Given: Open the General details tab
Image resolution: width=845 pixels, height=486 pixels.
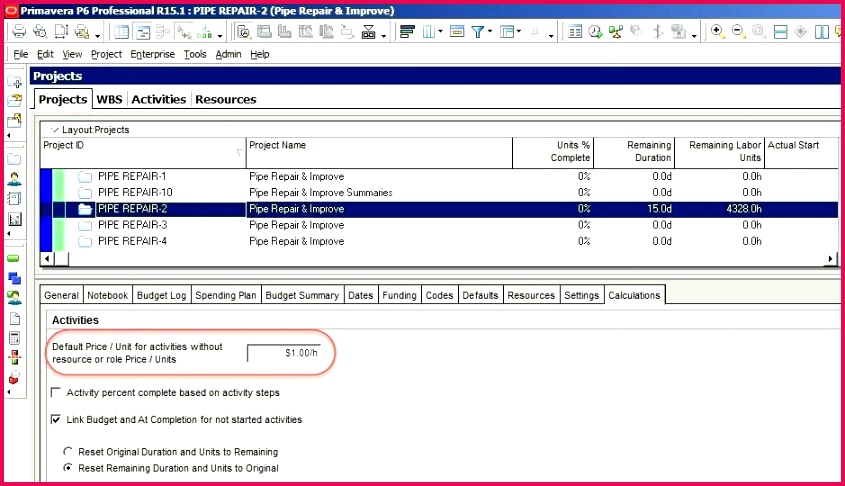Looking at the screenshot, I should (61, 295).
